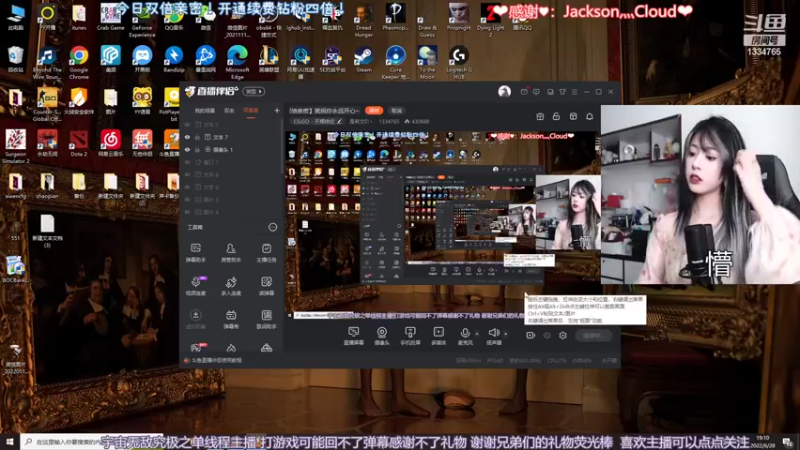Select the 摄像头 1 layer row
Screen dimensions: 800x450
(x=231, y=150)
